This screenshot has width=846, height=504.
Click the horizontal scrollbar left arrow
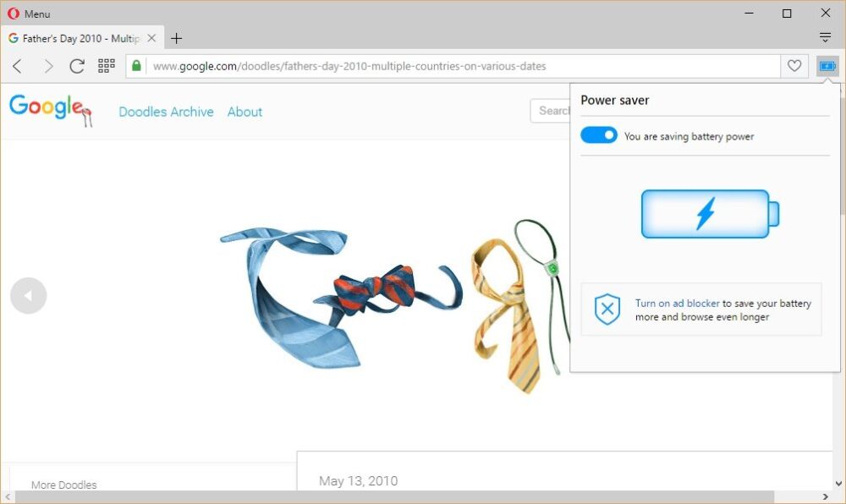pyautogui.click(x=8, y=496)
